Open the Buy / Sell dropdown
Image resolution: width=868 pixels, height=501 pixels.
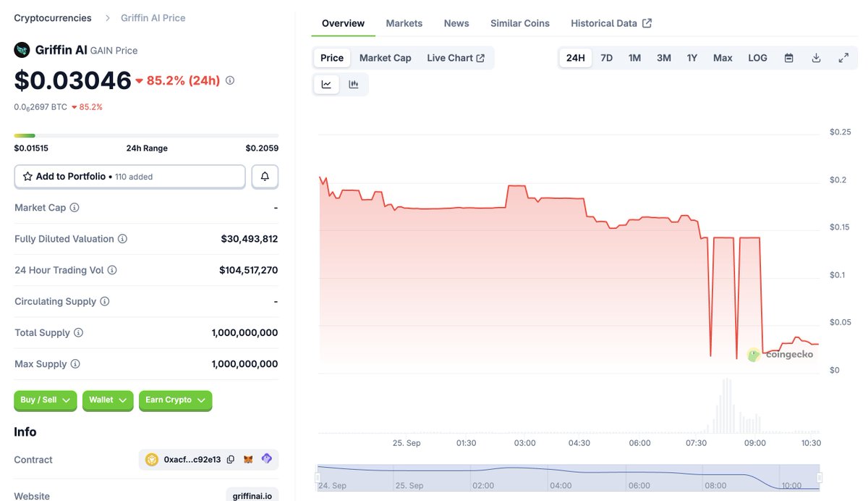(x=45, y=400)
